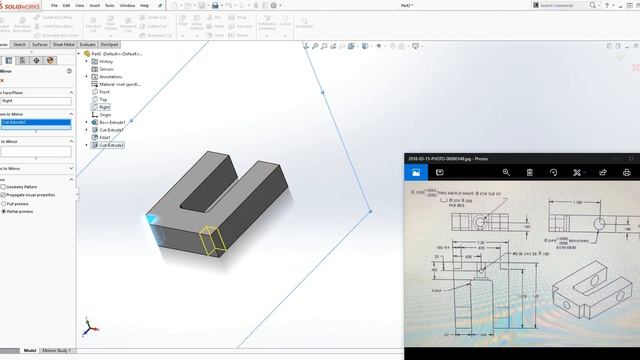Click the edit tools icon in Photos
Image resolution: width=640 pixels, height=360 pixels.
click(x=577, y=172)
